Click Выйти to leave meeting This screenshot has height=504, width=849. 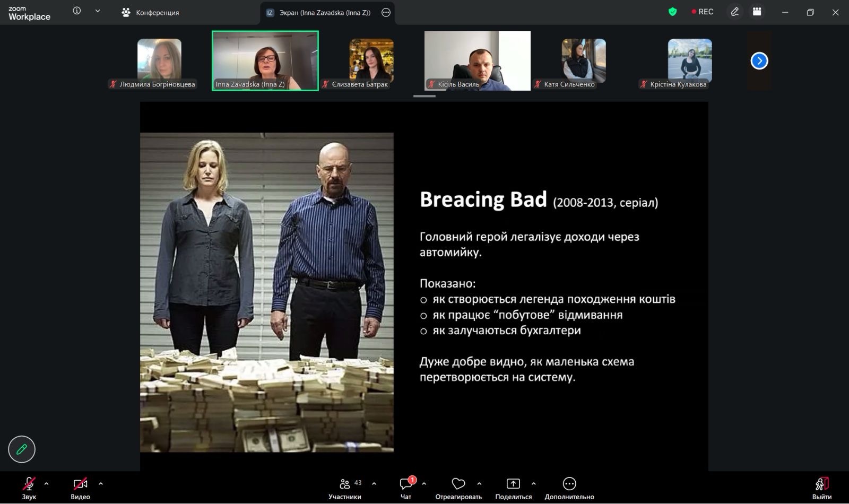[x=821, y=488]
